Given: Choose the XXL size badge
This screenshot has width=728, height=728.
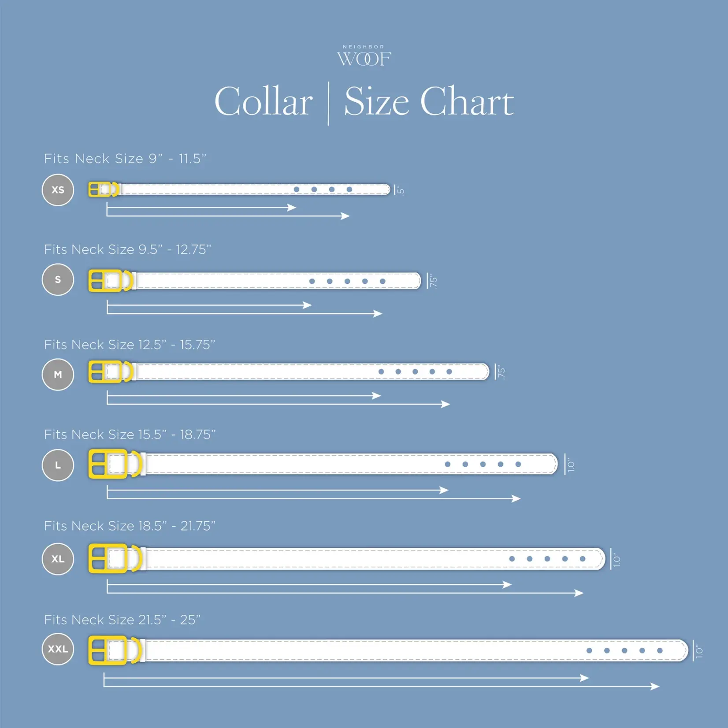Looking at the screenshot, I should pyautogui.click(x=58, y=649).
